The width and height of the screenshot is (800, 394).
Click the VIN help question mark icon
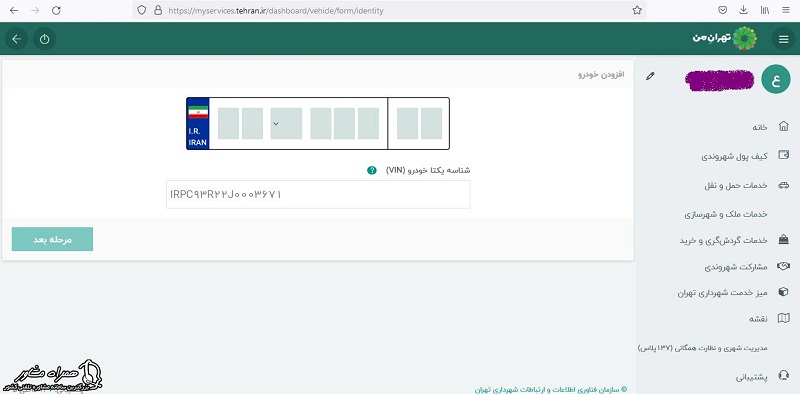click(371, 170)
